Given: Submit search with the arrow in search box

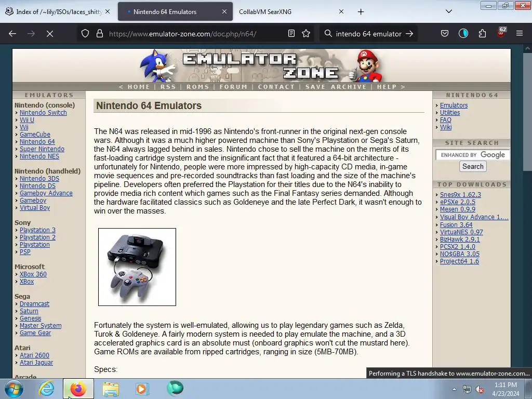Looking at the screenshot, I should (x=409, y=34).
